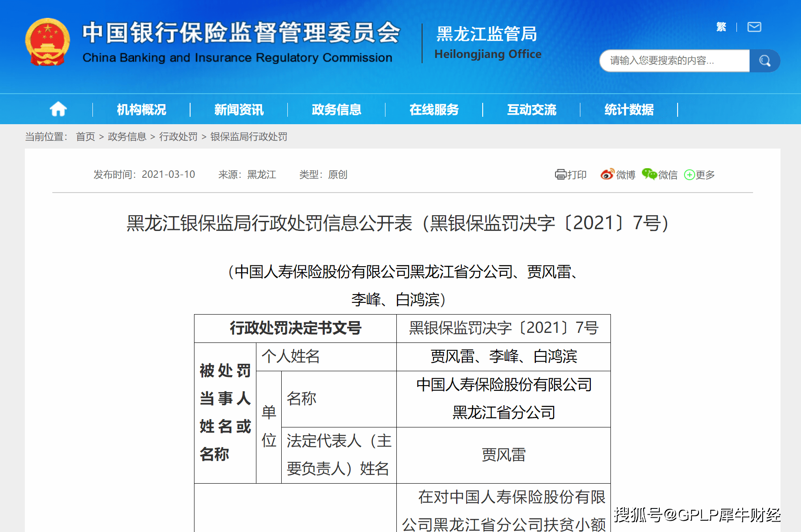Click 银保监局行政处罚 breadcrumb link
Screen dimensions: 801x532
tap(249, 137)
